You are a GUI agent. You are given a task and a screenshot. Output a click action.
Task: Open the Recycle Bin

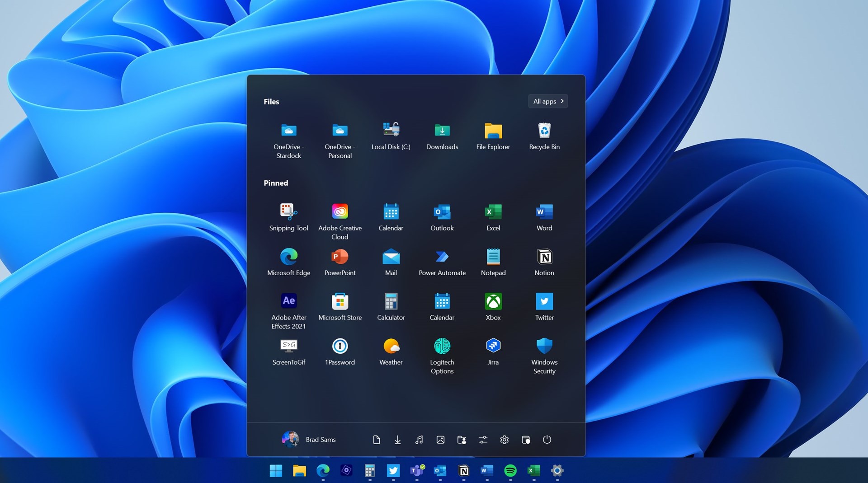coord(544,136)
